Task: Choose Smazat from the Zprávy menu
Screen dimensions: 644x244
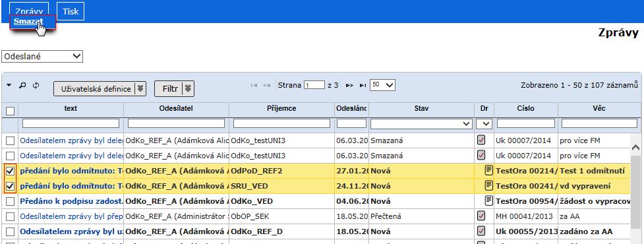Action: click(28, 21)
